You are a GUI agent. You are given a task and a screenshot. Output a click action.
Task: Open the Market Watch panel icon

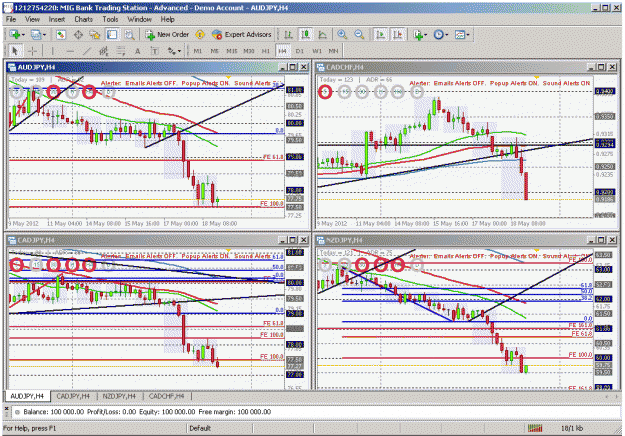[61, 35]
